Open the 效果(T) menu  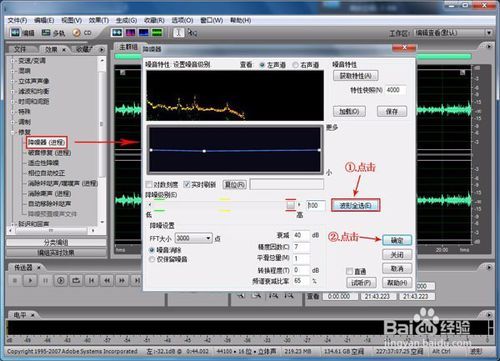click(x=99, y=20)
